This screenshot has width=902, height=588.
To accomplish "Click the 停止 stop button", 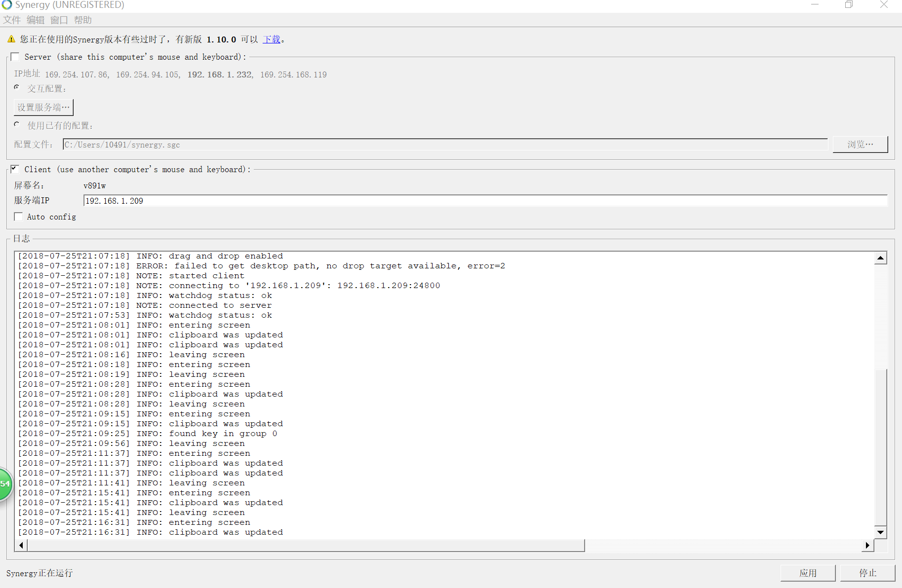I will tap(867, 573).
